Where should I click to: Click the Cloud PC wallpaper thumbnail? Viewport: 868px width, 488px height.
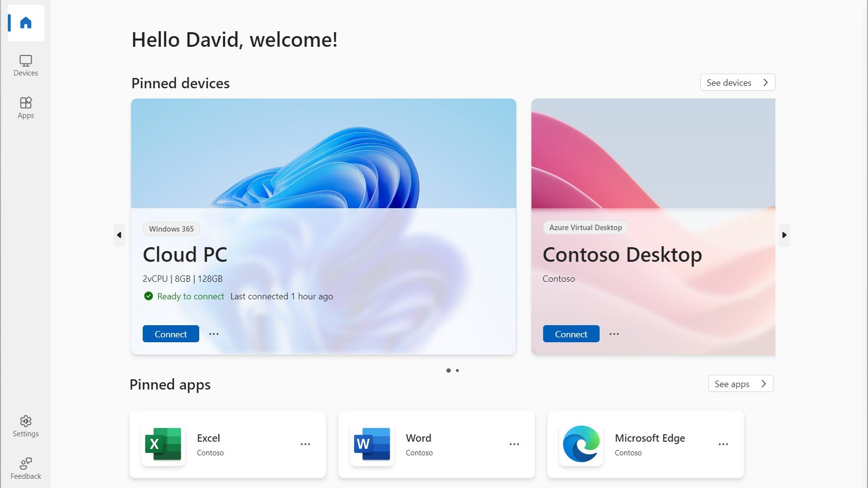click(x=323, y=154)
